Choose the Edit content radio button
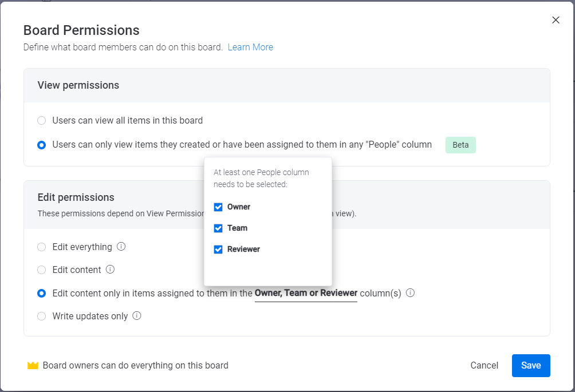The image size is (575, 392). pyautogui.click(x=42, y=270)
